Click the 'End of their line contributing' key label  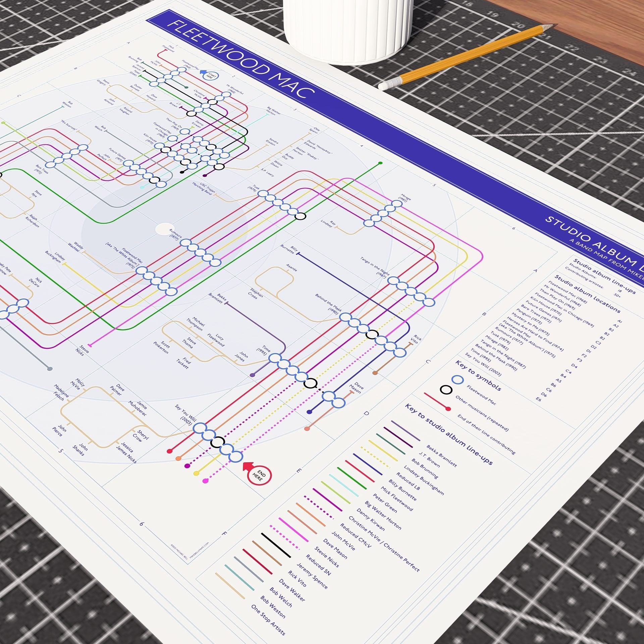[486, 434]
